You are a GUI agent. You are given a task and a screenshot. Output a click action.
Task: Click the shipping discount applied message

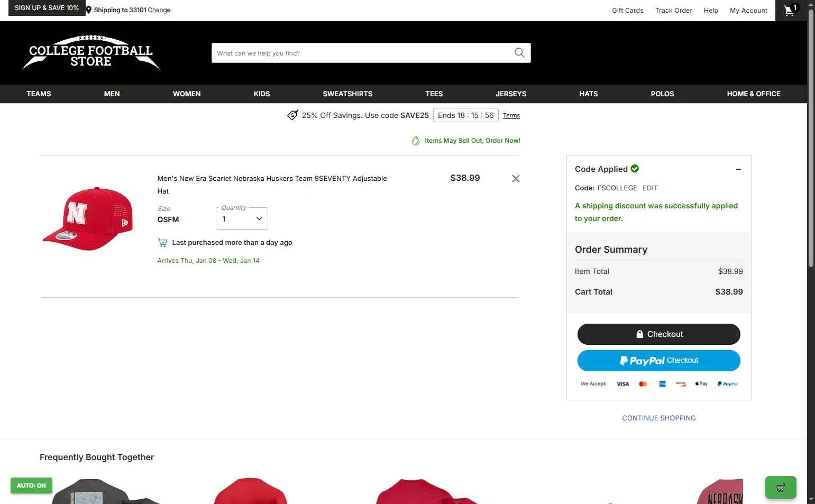pyautogui.click(x=656, y=212)
